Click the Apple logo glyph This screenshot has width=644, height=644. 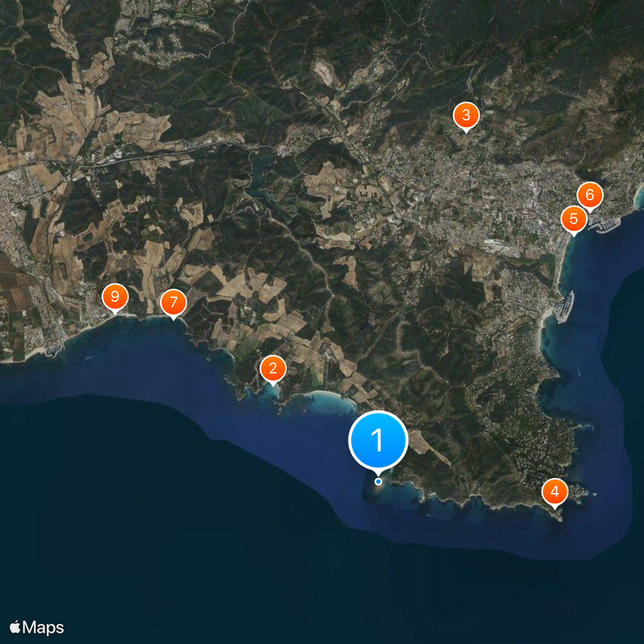14,627
